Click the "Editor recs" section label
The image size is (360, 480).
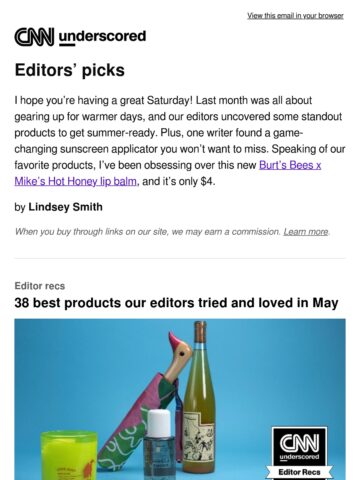(40, 286)
